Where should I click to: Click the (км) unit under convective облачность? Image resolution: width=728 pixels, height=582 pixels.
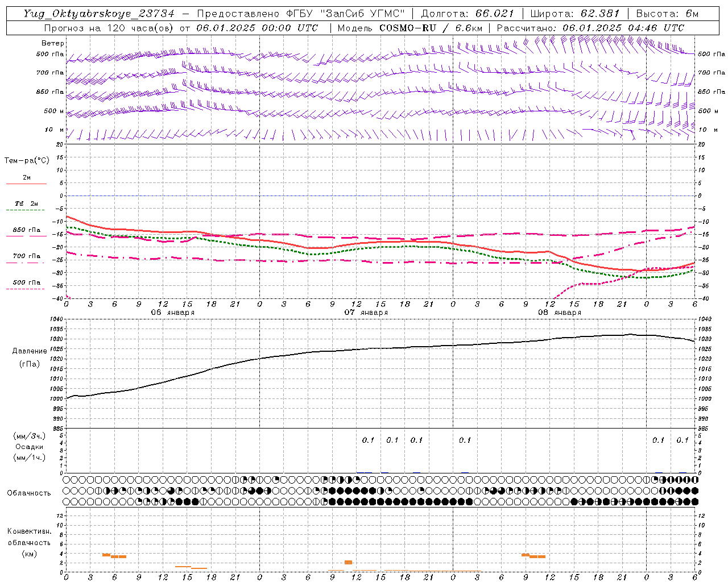[x=29, y=554]
